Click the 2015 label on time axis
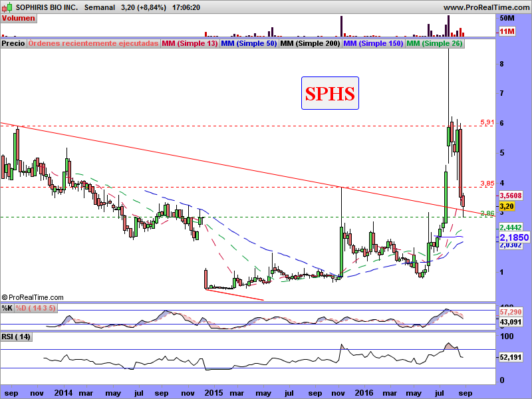 pyautogui.click(x=213, y=393)
